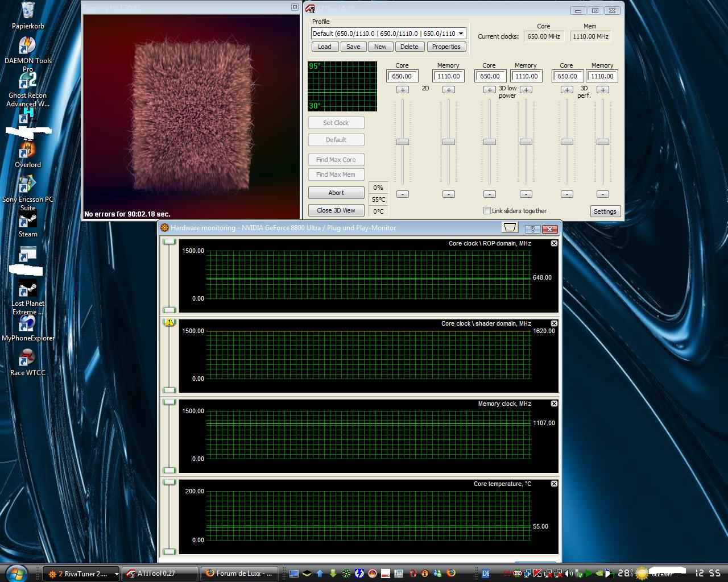
Task: Open ATITool Settings button
Action: coord(605,211)
